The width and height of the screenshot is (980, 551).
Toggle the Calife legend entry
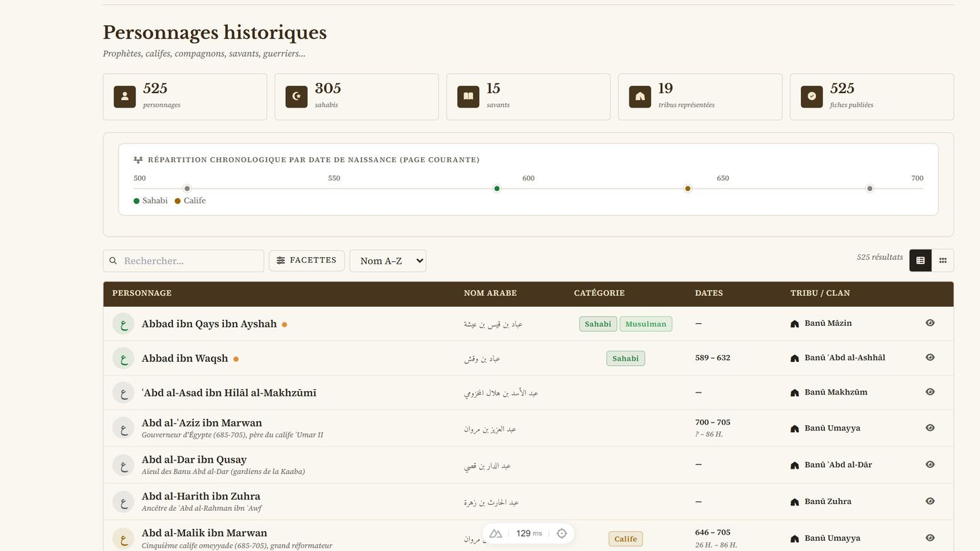tap(190, 201)
